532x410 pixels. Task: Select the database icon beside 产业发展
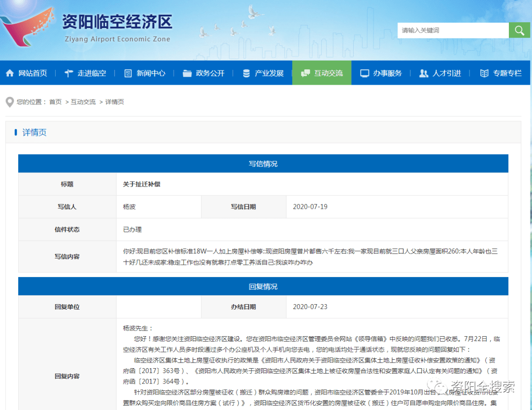[x=245, y=72]
